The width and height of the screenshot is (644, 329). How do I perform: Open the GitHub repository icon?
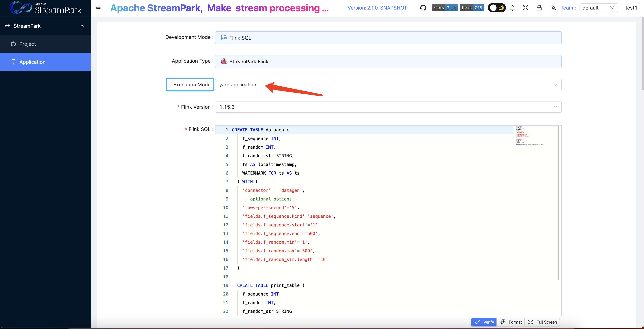pyautogui.click(x=423, y=8)
